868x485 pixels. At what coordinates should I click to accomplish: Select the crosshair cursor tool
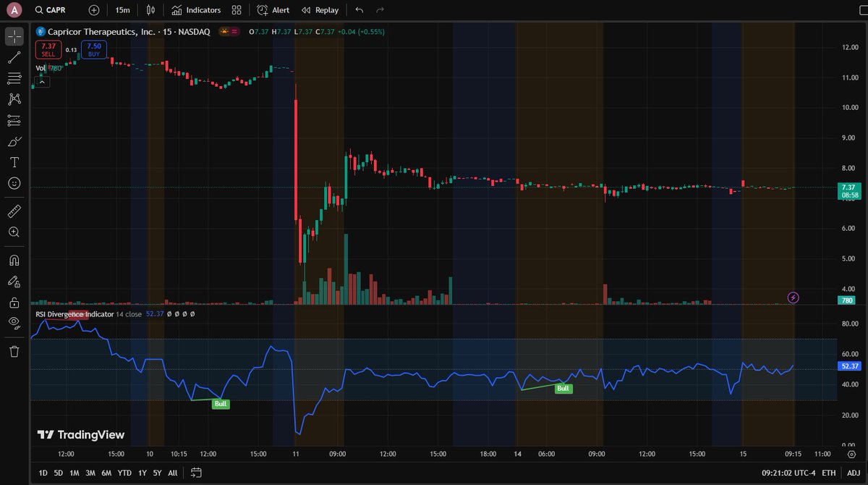click(x=14, y=36)
